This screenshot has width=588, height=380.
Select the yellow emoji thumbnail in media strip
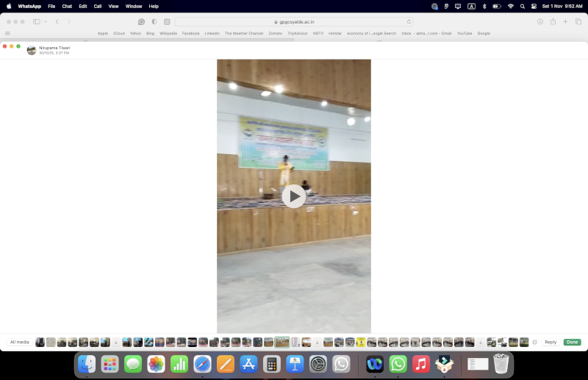coord(361,342)
